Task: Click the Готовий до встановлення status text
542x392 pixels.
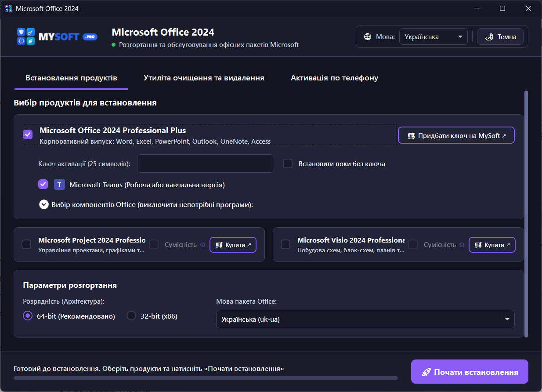Action: pos(149,368)
